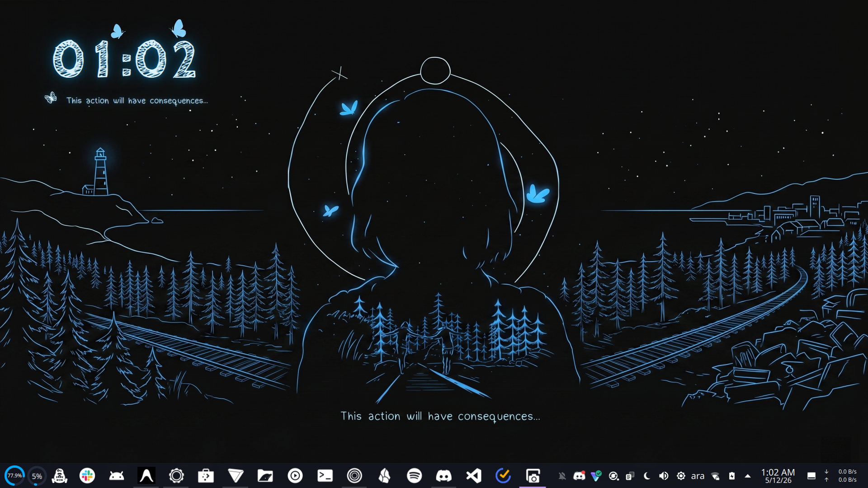This screenshot has height=488, width=868.
Task: Open the system updates tray icon
Action: (613, 476)
